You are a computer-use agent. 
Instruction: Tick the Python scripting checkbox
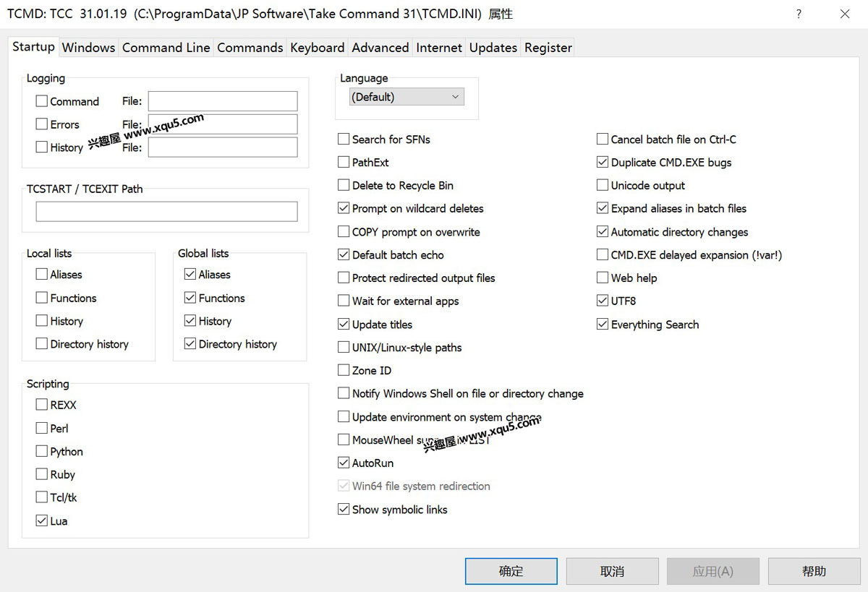[x=42, y=451]
